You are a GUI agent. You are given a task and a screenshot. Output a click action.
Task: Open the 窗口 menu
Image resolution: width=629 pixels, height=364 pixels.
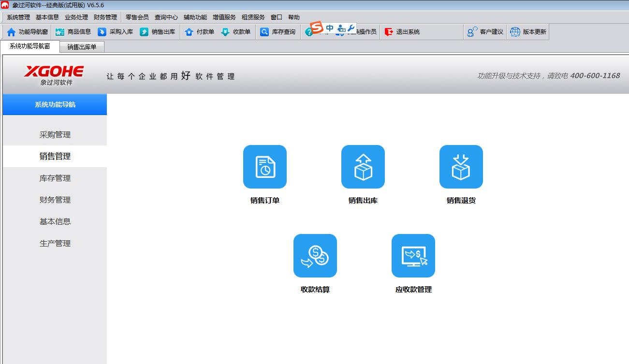click(277, 17)
